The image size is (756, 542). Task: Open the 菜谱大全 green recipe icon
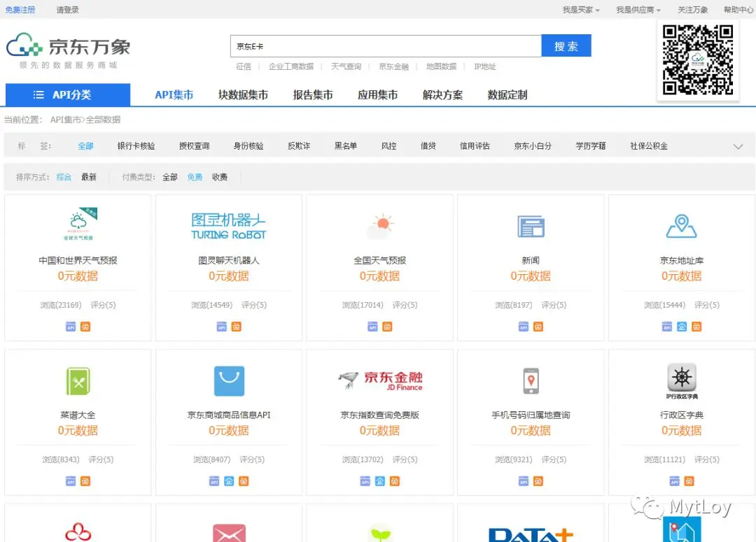coord(78,381)
